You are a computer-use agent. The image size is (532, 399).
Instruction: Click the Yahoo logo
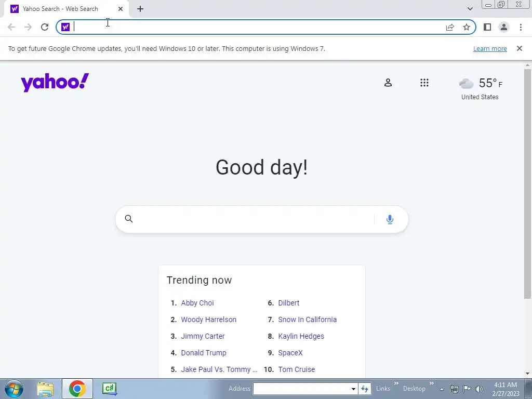[x=55, y=83]
